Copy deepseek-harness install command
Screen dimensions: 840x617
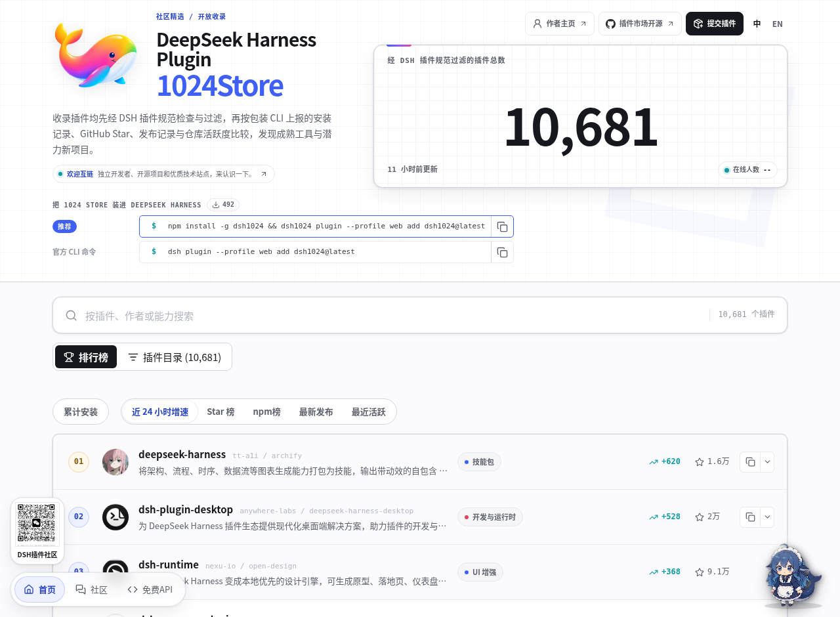click(750, 462)
